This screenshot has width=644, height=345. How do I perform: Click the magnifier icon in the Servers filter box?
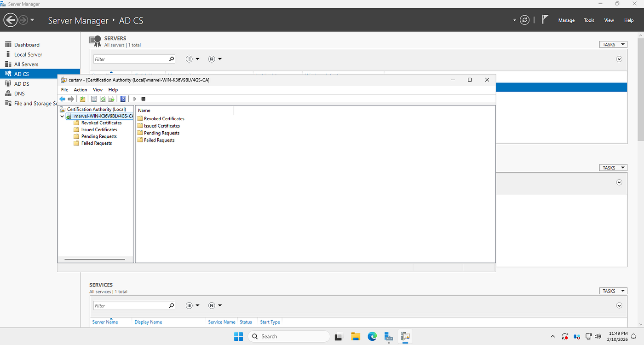[x=172, y=59]
